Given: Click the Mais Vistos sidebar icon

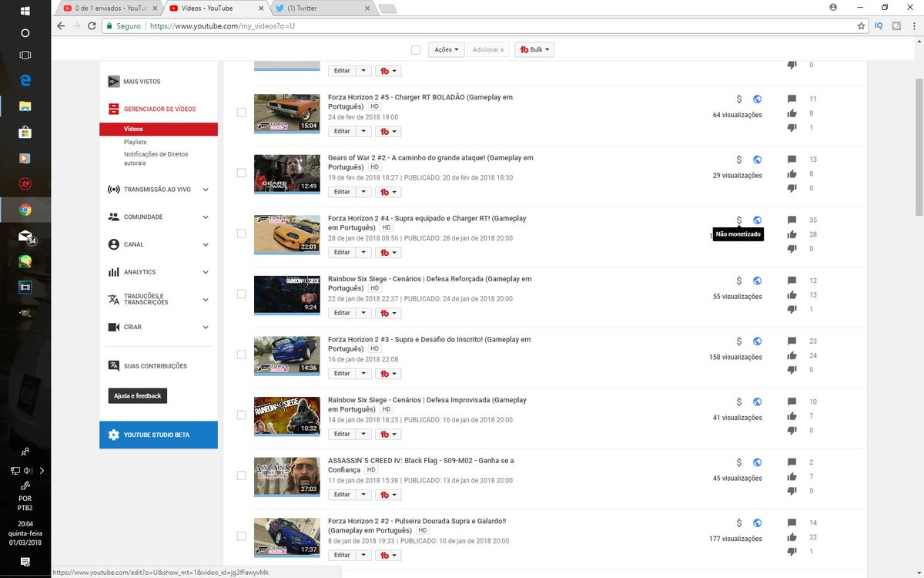Looking at the screenshot, I should point(114,81).
